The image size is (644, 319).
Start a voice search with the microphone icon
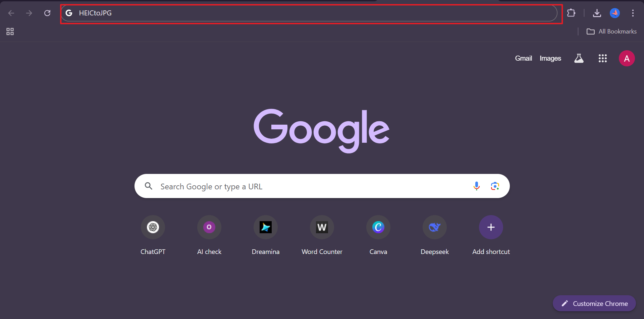pos(476,186)
